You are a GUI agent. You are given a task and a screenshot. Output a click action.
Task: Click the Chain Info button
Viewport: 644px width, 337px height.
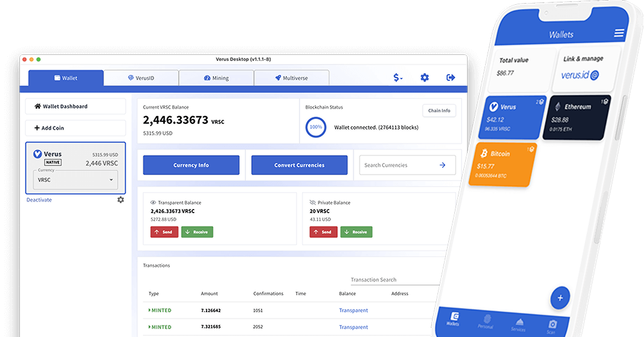(439, 111)
